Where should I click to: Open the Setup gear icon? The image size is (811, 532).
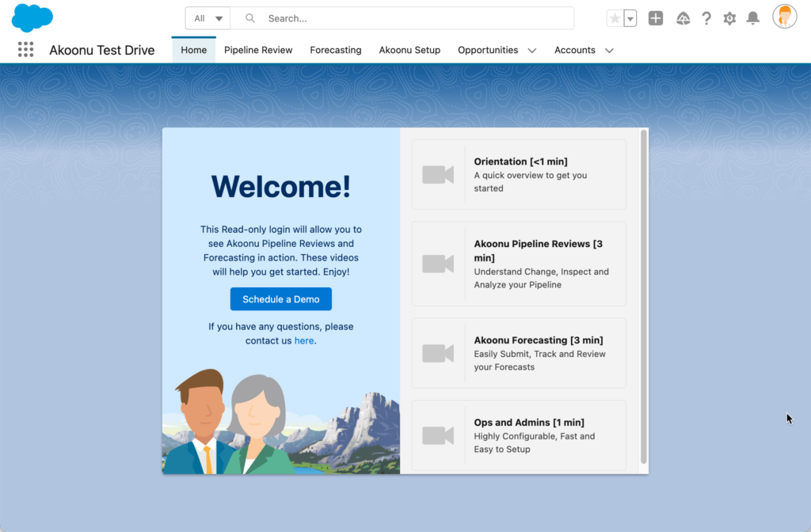click(x=729, y=18)
